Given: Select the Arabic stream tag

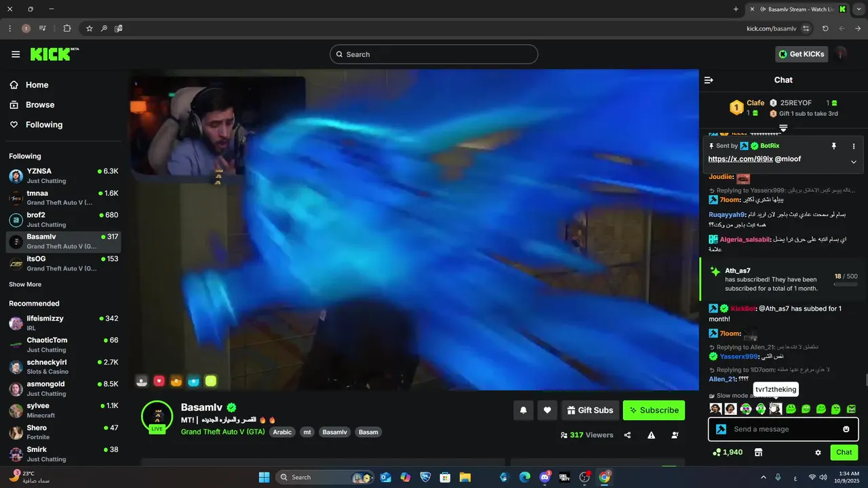Looking at the screenshot, I should pyautogui.click(x=282, y=432).
